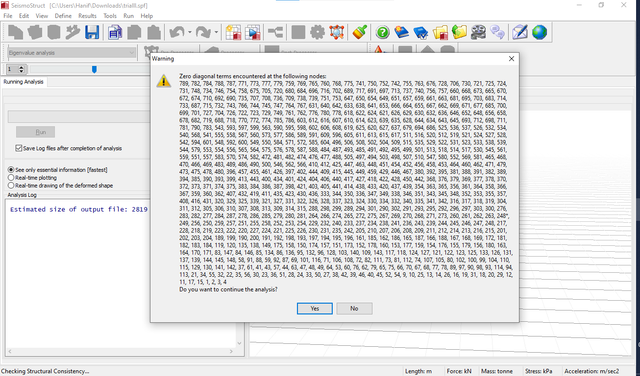The width and height of the screenshot is (640, 376).
Task: Click the grid table icon after Redo
Action: (x=233, y=32)
